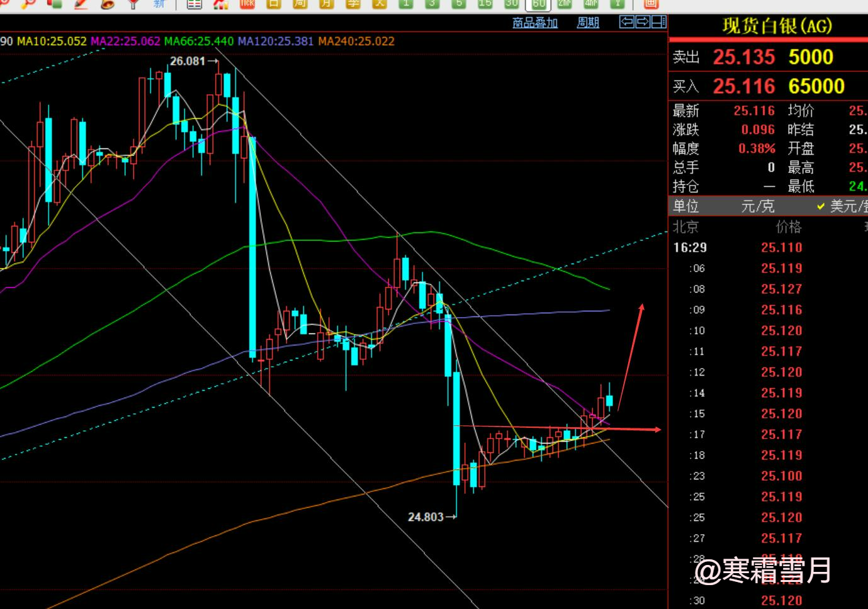Click the 新 toolbar icon

click(159, 3)
